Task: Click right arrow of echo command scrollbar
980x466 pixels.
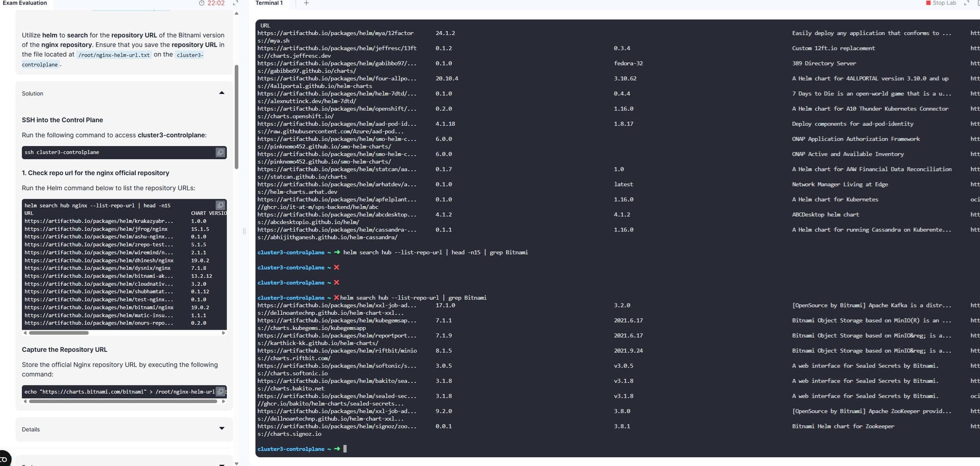Action: (223, 401)
